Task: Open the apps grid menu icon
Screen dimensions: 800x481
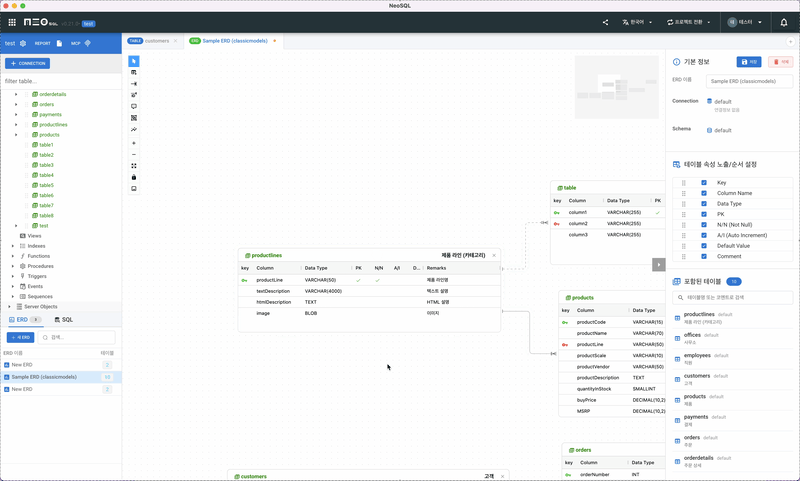Action: 12,22
